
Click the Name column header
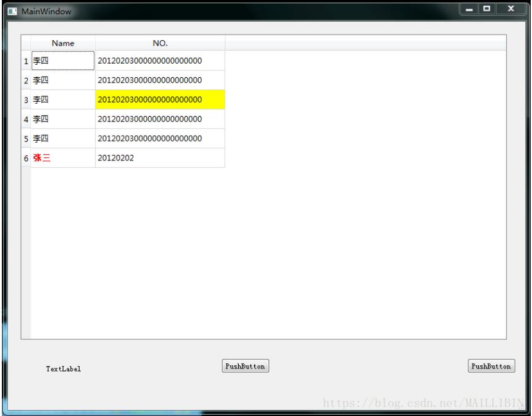[x=63, y=43]
